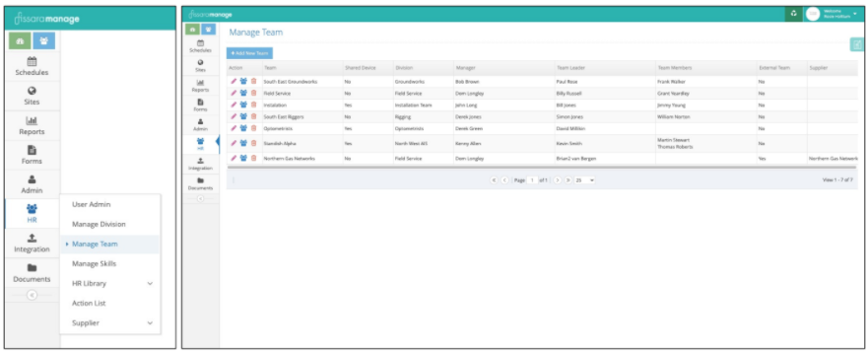
Task: Click pencil edit icon in Installation row
Action: point(234,105)
